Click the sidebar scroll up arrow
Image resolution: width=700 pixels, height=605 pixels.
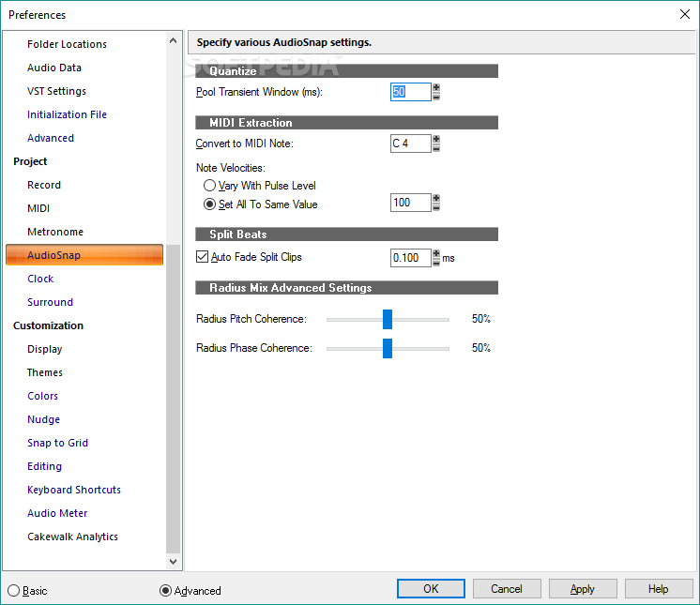pyautogui.click(x=174, y=40)
